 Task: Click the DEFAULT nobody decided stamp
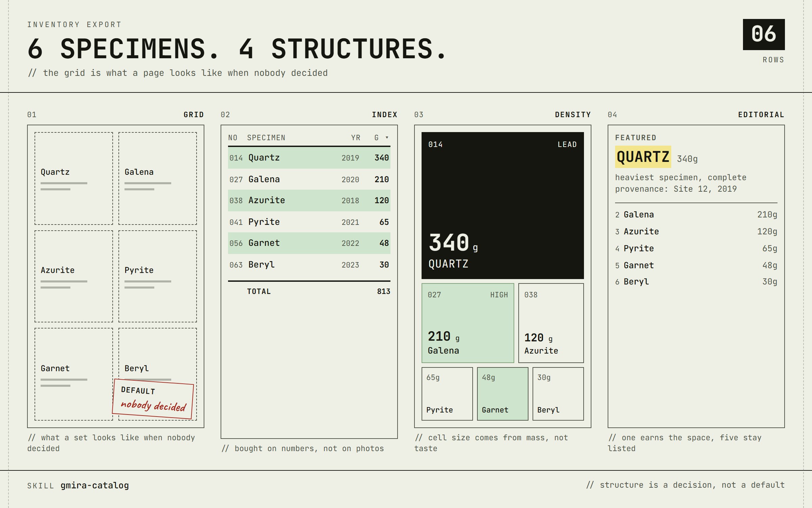[x=153, y=399]
